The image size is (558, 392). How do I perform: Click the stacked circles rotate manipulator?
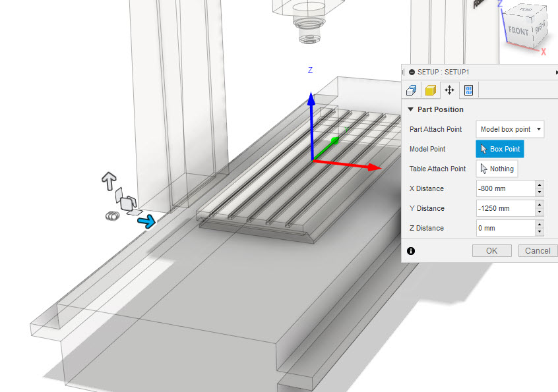[x=112, y=215]
